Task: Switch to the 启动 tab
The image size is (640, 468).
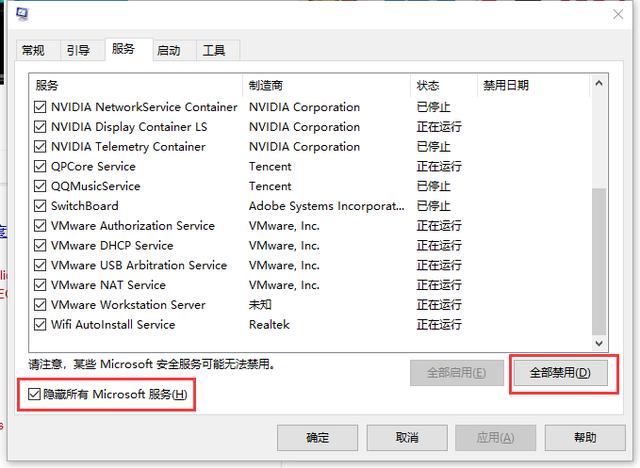Action: tap(169, 51)
